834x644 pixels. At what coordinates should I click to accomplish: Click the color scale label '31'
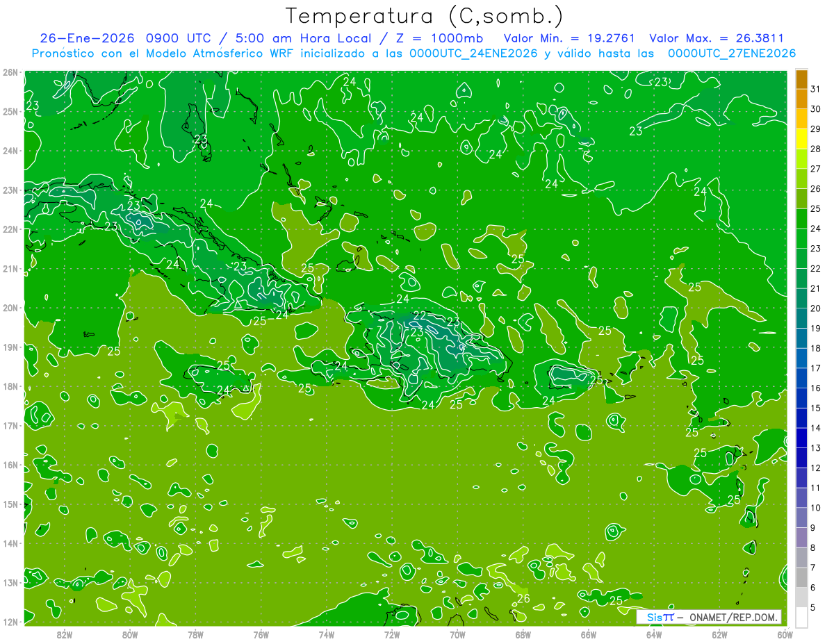815,89
